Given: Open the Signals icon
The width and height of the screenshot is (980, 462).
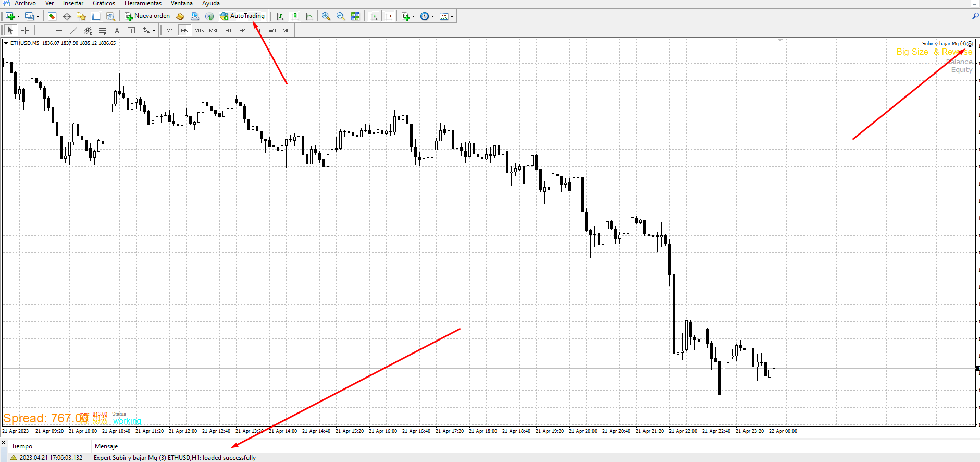Looking at the screenshot, I should pyautogui.click(x=209, y=16).
